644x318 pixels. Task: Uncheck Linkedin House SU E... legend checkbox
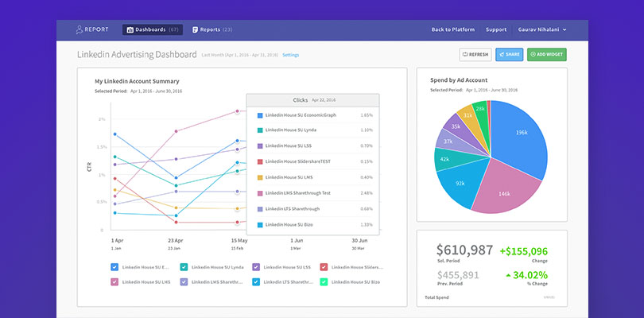point(114,267)
